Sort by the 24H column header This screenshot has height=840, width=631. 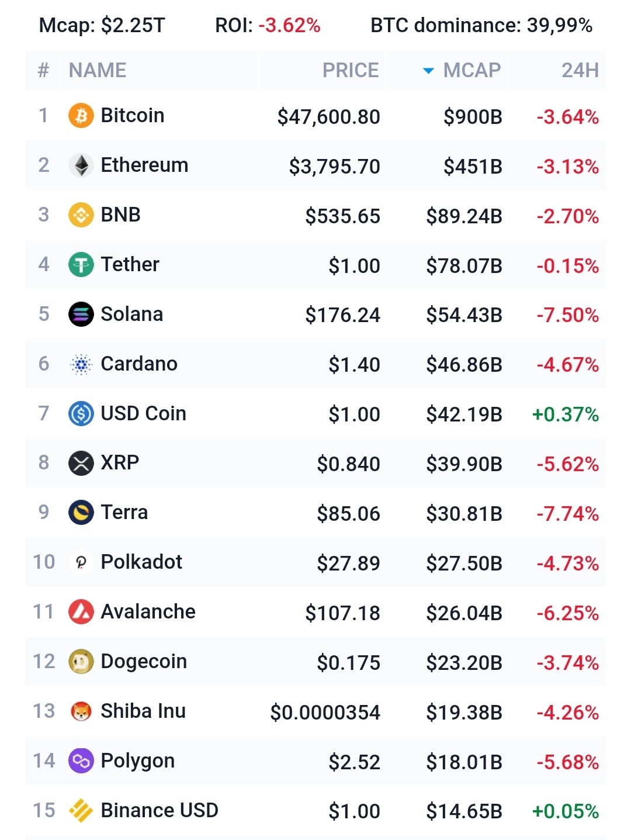[x=580, y=70]
